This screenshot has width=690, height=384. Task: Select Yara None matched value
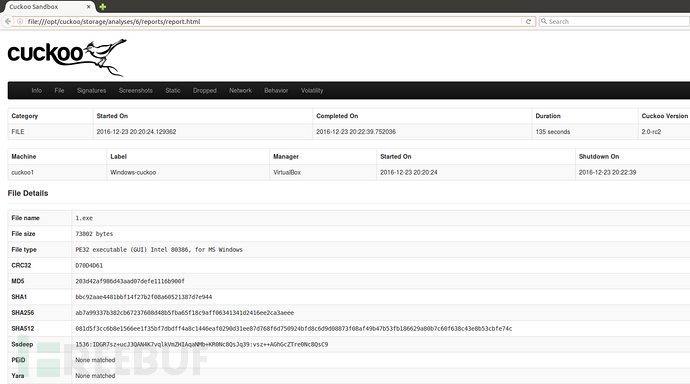[95, 376]
